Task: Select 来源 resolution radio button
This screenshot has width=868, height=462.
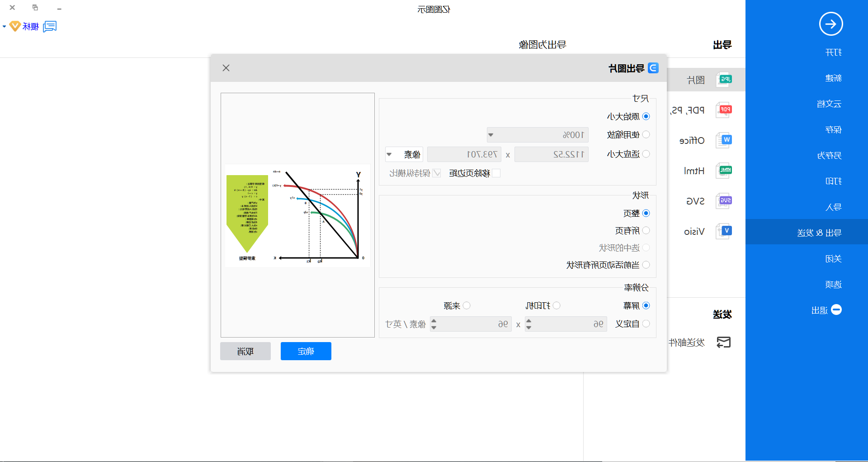Action: click(467, 305)
